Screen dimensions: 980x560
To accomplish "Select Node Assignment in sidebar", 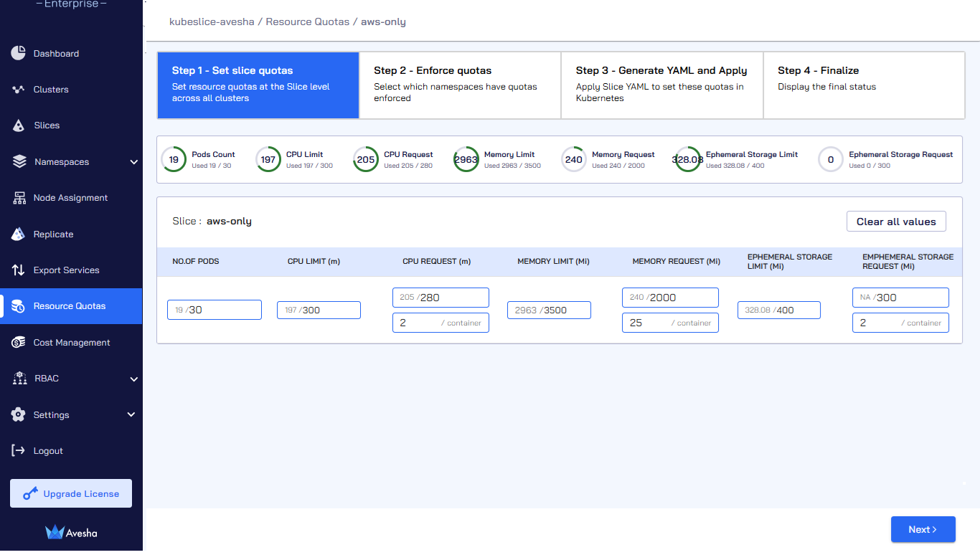I will click(70, 198).
